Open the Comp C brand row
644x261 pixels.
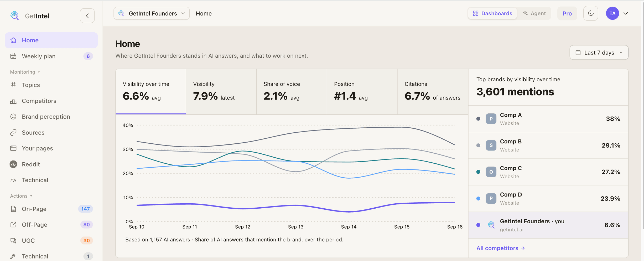(x=548, y=172)
